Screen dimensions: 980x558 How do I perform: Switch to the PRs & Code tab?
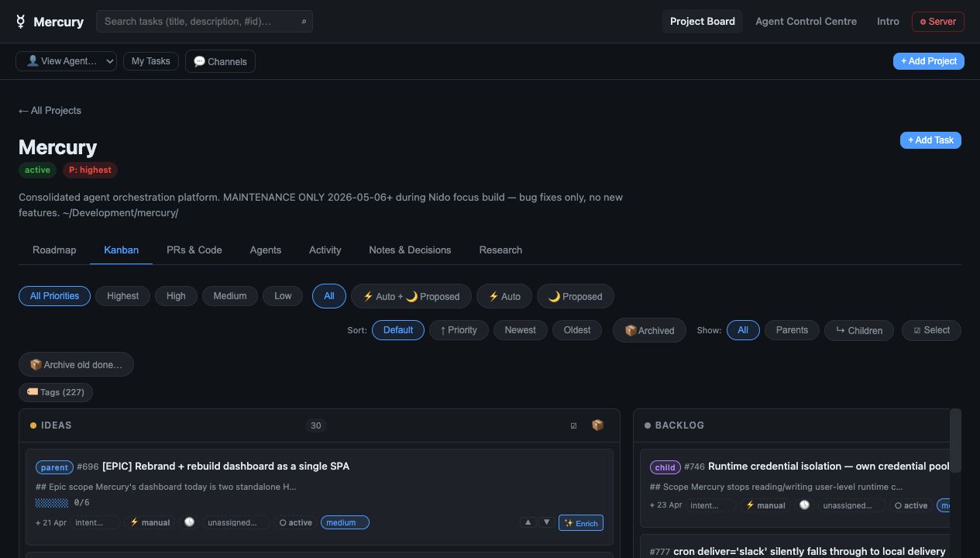[194, 250]
